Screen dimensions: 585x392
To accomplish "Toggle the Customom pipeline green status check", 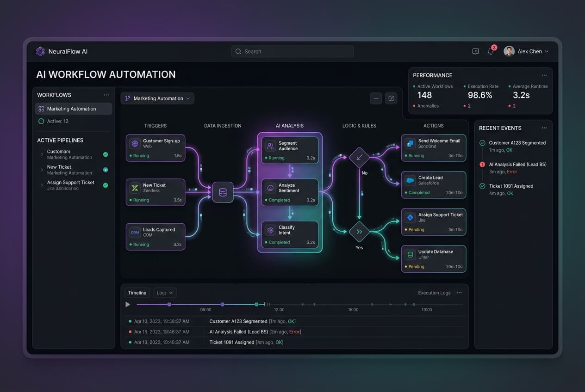I will point(106,154).
